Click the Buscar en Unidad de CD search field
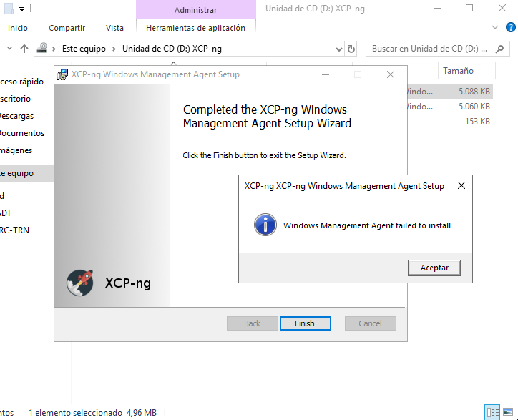Screen dimensions: 518x420 432,49
